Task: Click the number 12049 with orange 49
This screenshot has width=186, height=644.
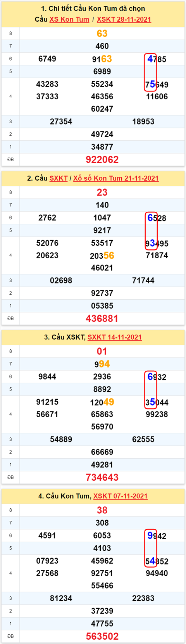Action: point(102,402)
